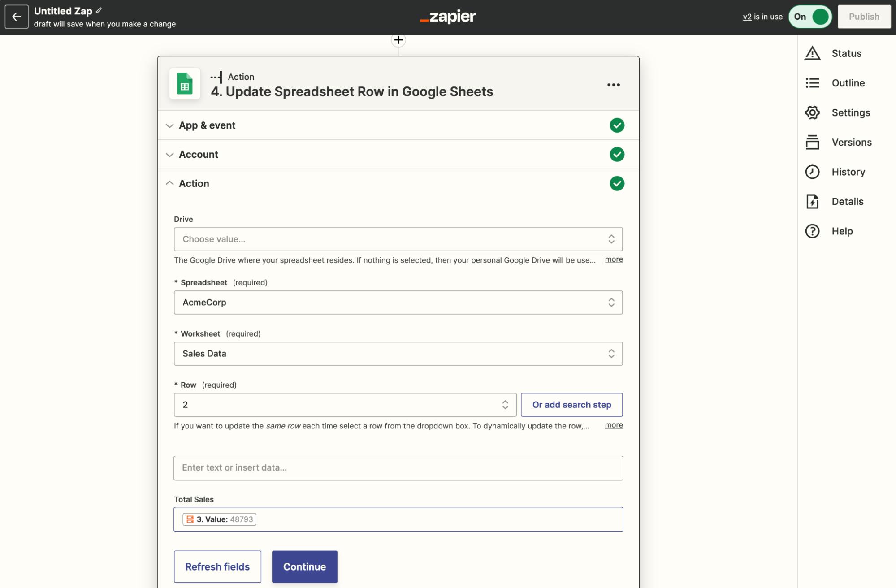Click Or add search step button
The width and height of the screenshot is (896, 588).
point(571,405)
